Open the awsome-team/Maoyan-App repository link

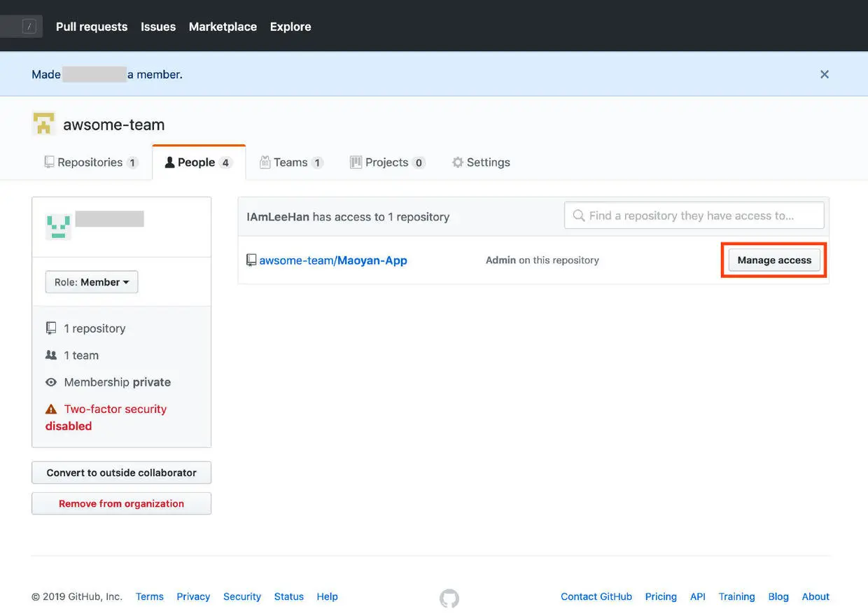point(333,260)
